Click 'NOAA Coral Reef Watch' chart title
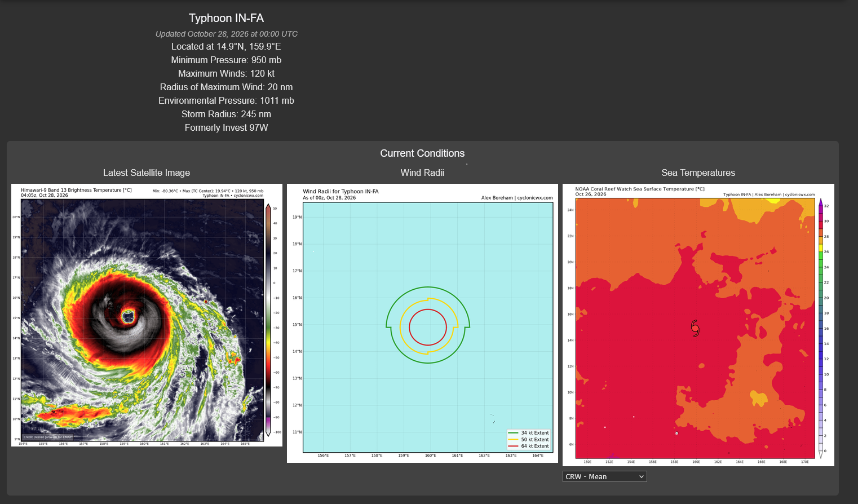The image size is (858, 504). 640,189
